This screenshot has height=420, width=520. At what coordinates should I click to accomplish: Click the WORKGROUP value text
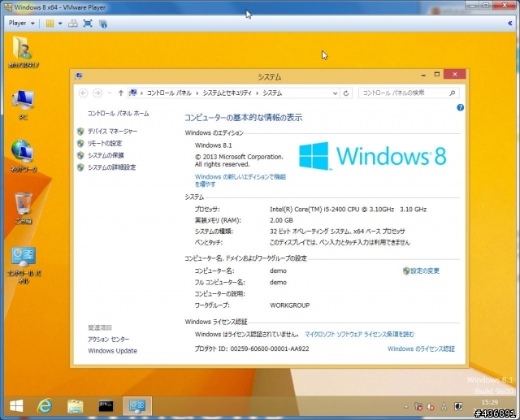[290, 305]
